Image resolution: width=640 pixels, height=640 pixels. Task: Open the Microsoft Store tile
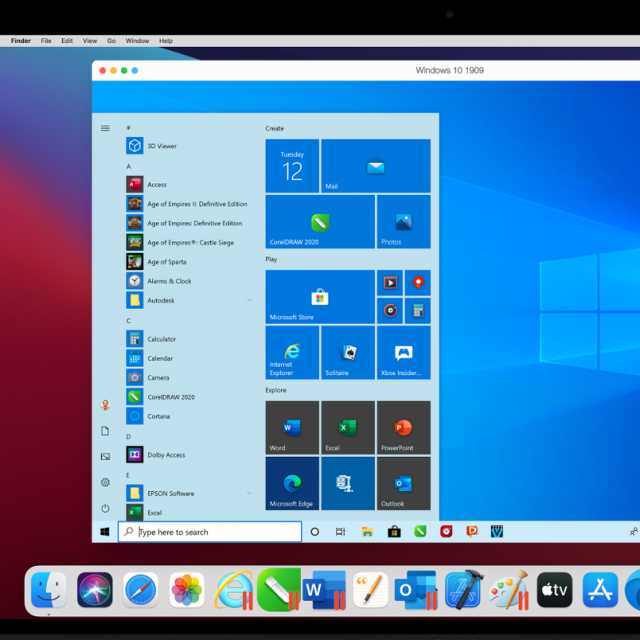coord(320,297)
